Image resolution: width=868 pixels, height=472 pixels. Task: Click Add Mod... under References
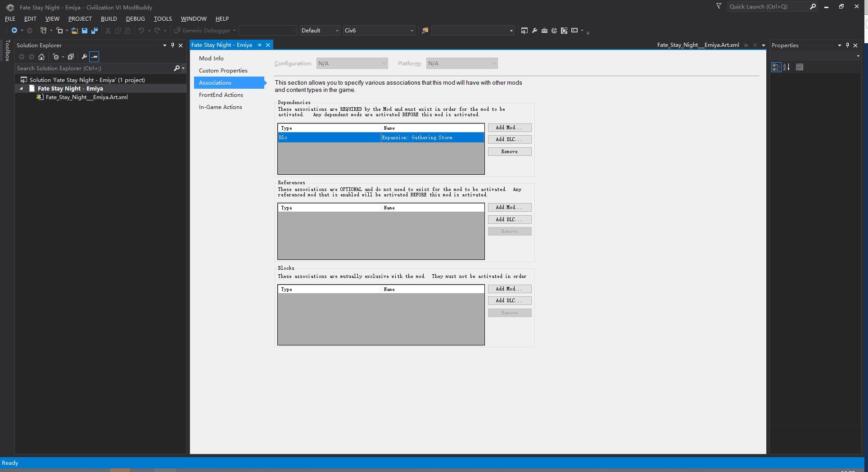pyautogui.click(x=510, y=207)
